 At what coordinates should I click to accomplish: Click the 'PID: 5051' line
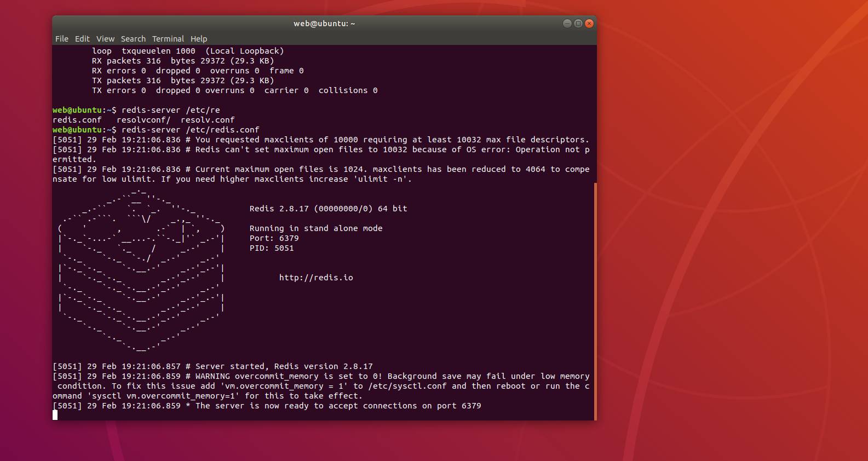(x=272, y=248)
